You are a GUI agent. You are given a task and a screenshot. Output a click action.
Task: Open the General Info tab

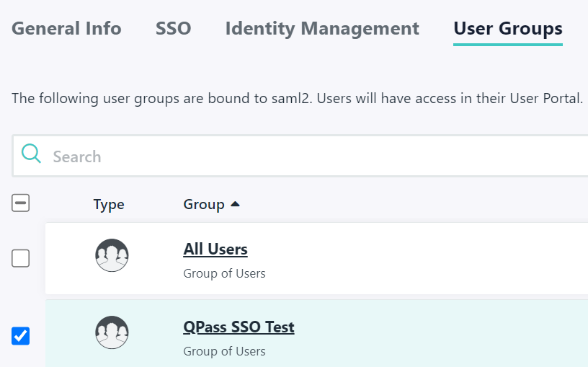tap(66, 29)
